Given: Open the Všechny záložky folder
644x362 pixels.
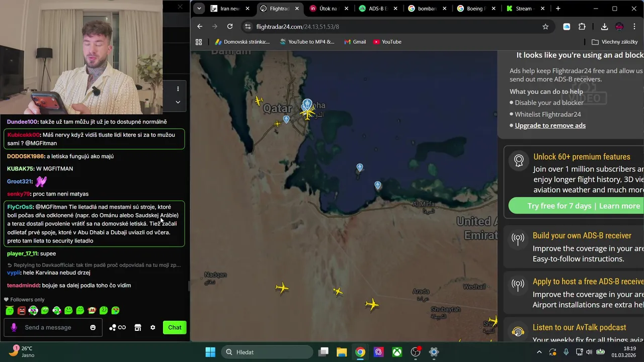Looking at the screenshot, I should 615,42.
